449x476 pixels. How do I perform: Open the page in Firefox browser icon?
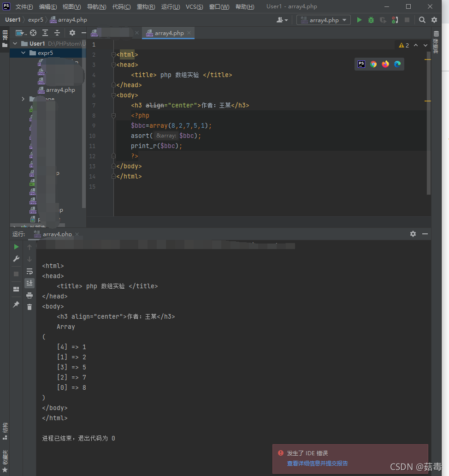click(x=385, y=64)
